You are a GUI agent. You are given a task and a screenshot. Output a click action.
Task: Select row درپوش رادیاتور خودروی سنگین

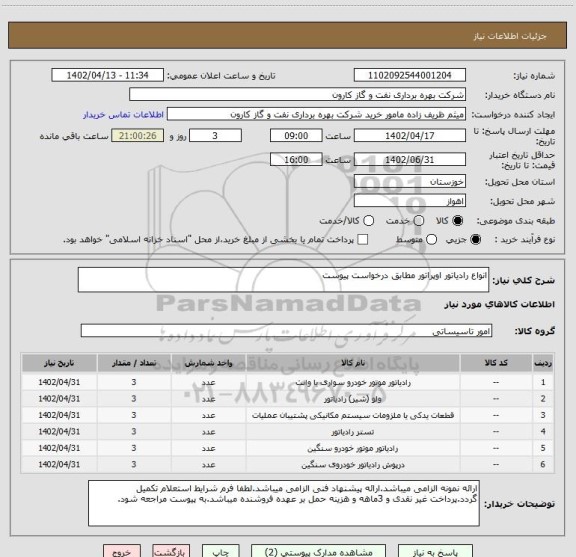pyautogui.click(x=287, y=464)
